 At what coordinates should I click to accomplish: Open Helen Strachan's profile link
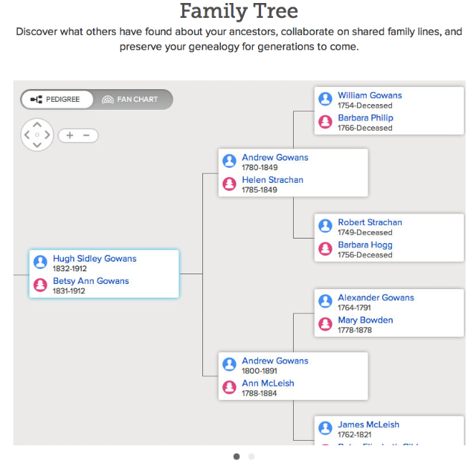pos(273,180)
